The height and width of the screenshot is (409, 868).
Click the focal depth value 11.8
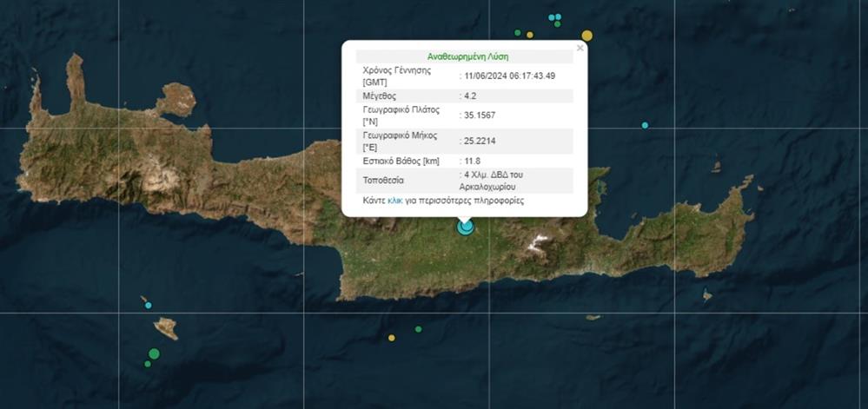pyautogui.click(x=473, y=161)
